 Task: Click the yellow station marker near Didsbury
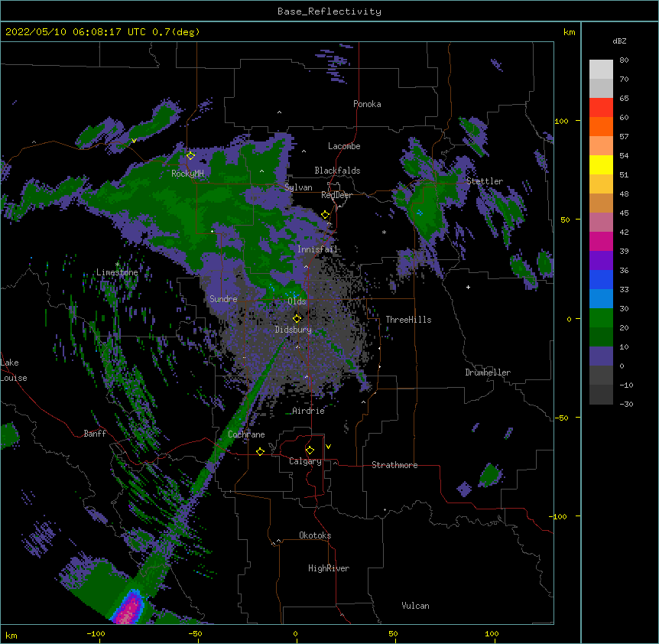tap(297, 318)
